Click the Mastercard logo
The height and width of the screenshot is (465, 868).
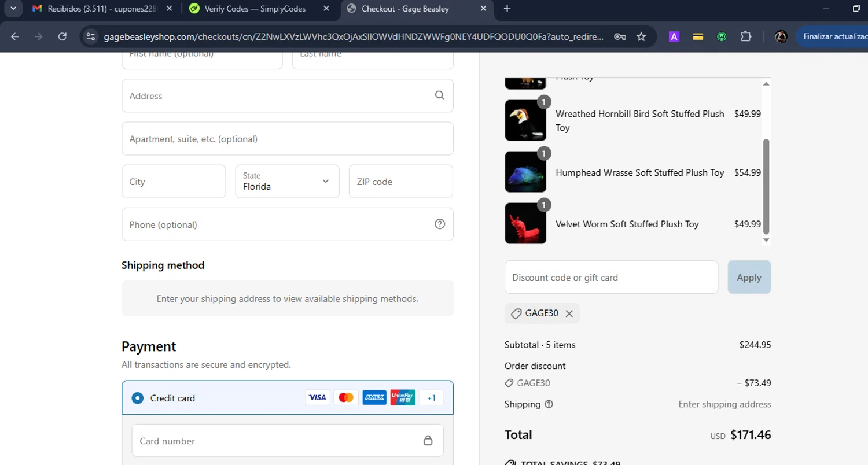pos(346,397)
